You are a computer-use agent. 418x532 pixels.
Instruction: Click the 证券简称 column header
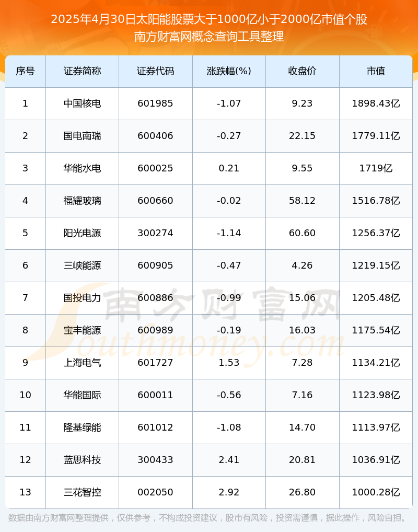click(x=83, y=71)
